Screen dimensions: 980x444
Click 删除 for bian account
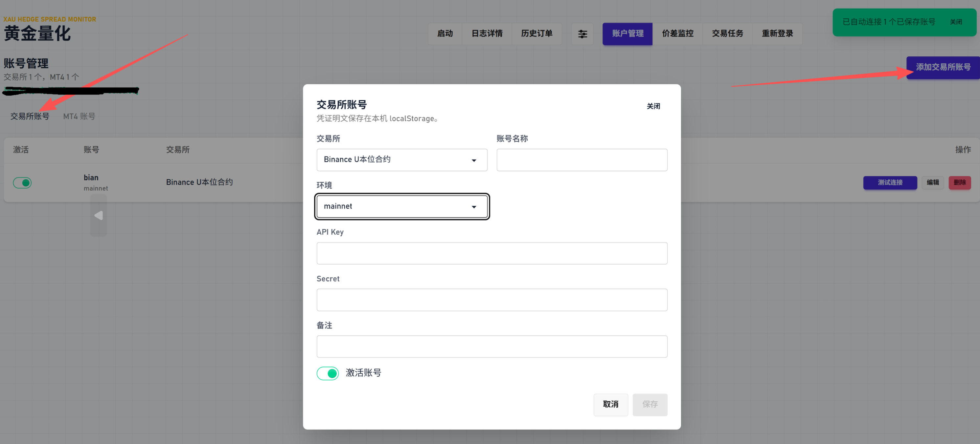959,183
